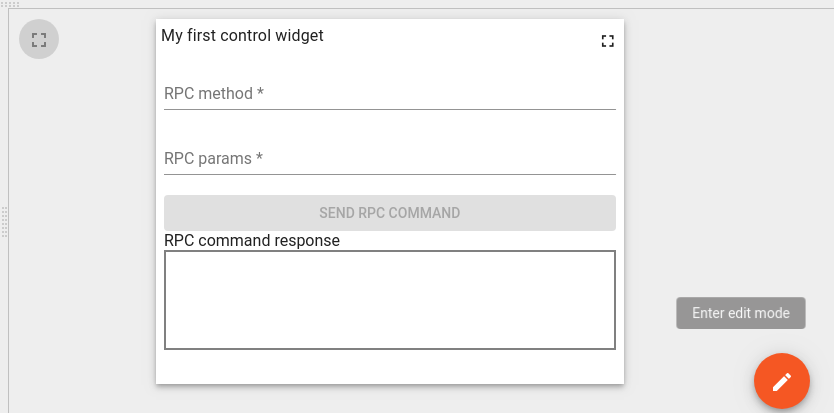Screen dimensions: 834x413
Task: Focus the RPC method field
Action: pos(389,93)
